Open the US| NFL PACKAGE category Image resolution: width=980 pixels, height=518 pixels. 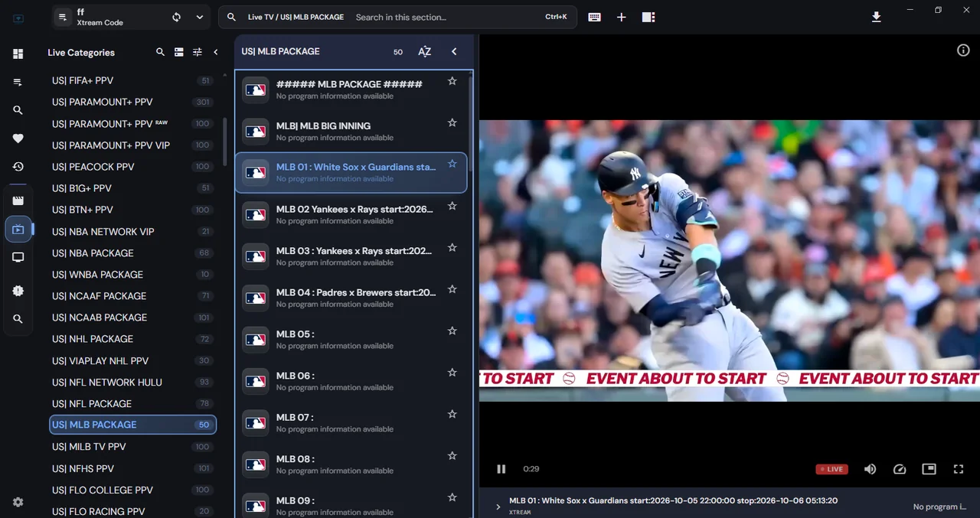click(132, 403)
